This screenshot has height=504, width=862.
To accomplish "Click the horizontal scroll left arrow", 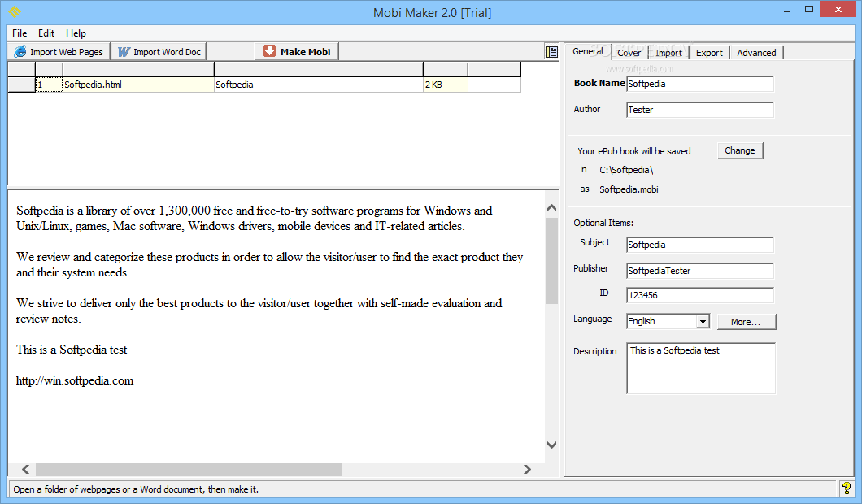I will (x=25, y=469).
